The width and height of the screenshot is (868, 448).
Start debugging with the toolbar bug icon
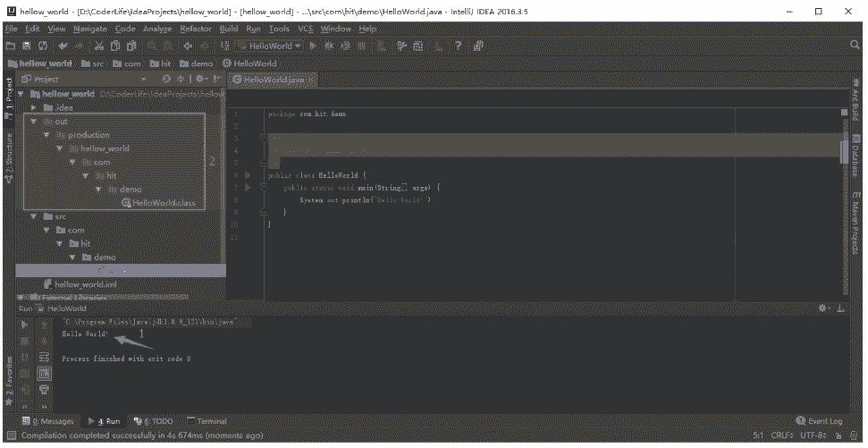(329, 46)
